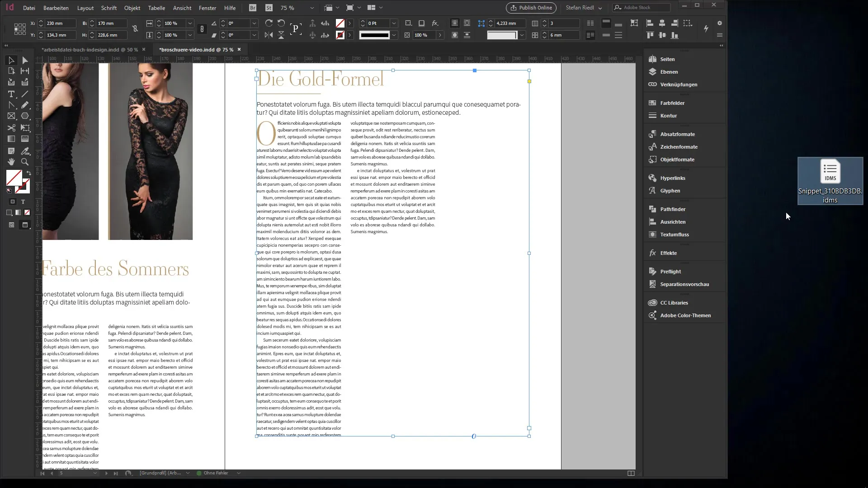Switch to broschuere-video.indd tab

(x=196, y=50)
